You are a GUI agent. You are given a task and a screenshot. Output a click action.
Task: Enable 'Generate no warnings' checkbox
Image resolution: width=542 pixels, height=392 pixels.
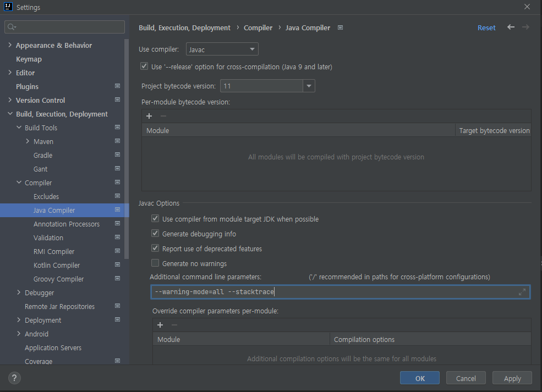155,263
